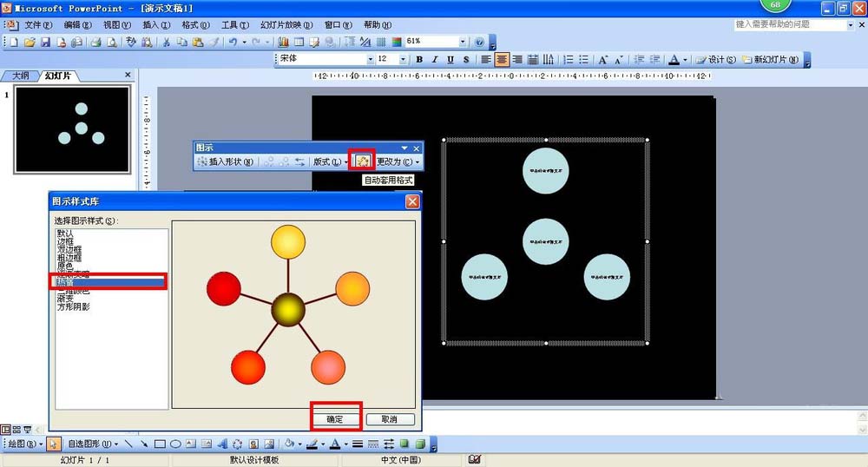The height and width of the screenshot is (467, 868).
Task: Toggle underline formatting
Action: (450, 59)
